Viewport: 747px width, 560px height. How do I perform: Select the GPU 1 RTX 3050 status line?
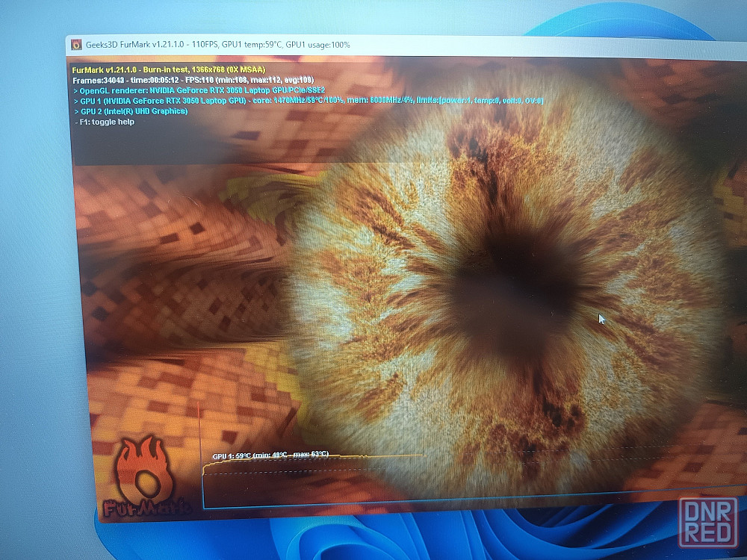pos(309,101)
